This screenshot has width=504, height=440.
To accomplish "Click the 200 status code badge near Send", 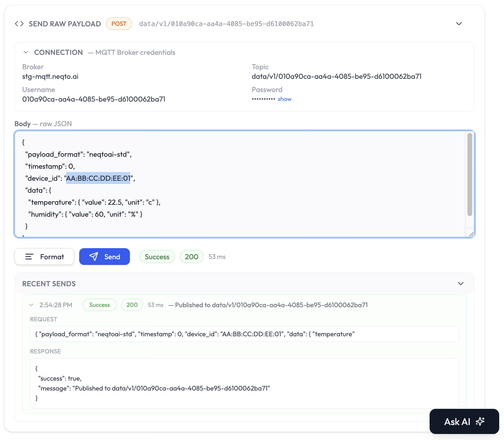I will [191, 257].
